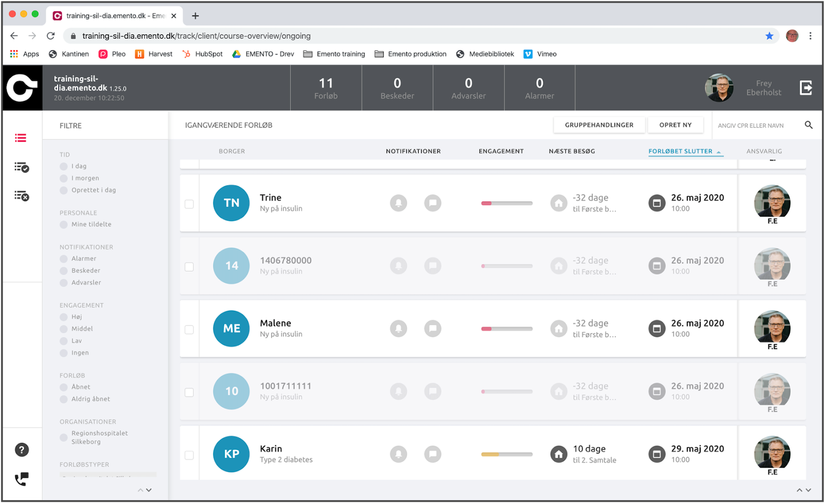This screenshot has width=825, height=504.
Task: Click the down chevron at list bottom right
Action: coord(808,490)
